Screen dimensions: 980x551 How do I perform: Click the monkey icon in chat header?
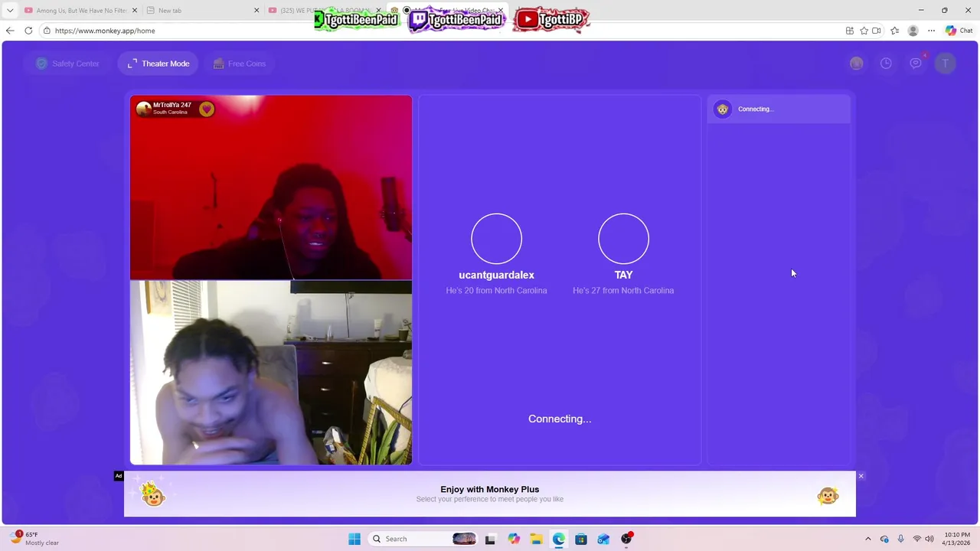click(722, 109)
